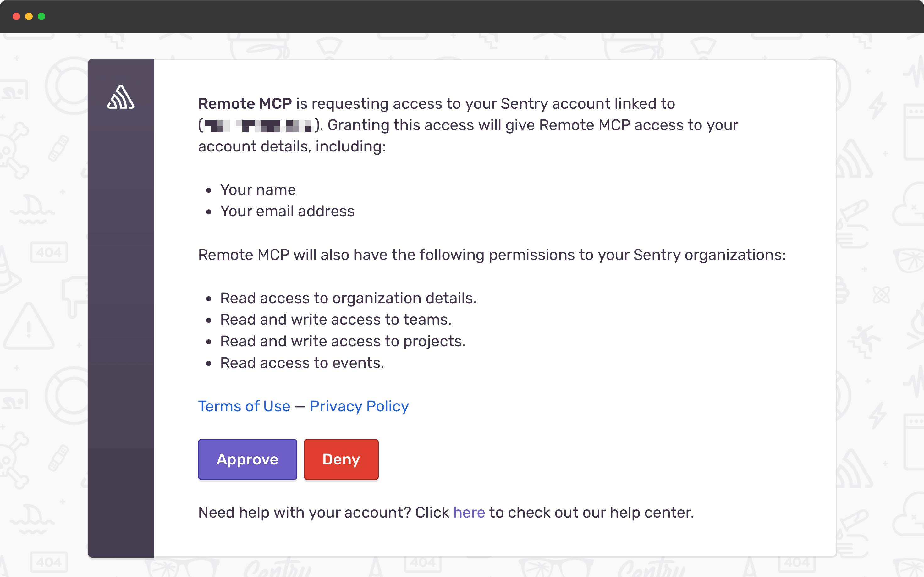Click 'Read and write access to projects' bullet
This screenshot has height=577, width=924.
[342, 341]
